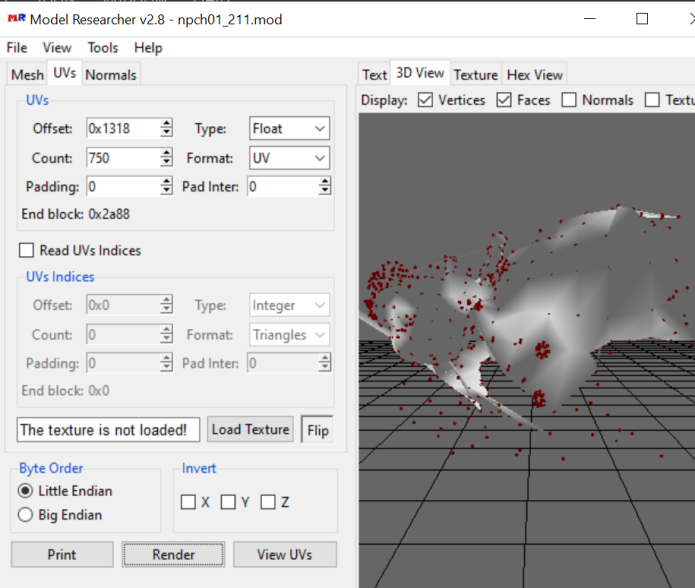Switch to the Normals tab
Screen dimensions: 695x588
coord(110,74)
